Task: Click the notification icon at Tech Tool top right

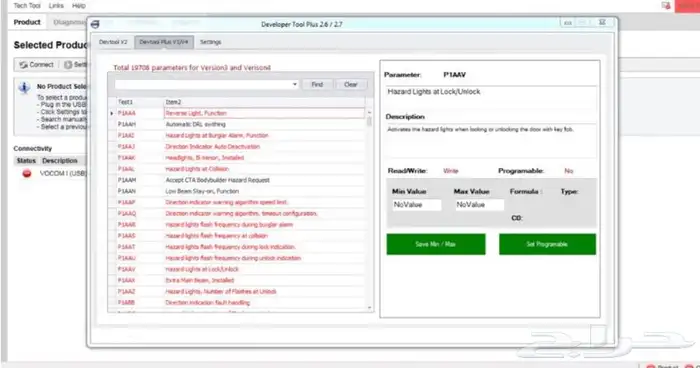Action: 666,5
